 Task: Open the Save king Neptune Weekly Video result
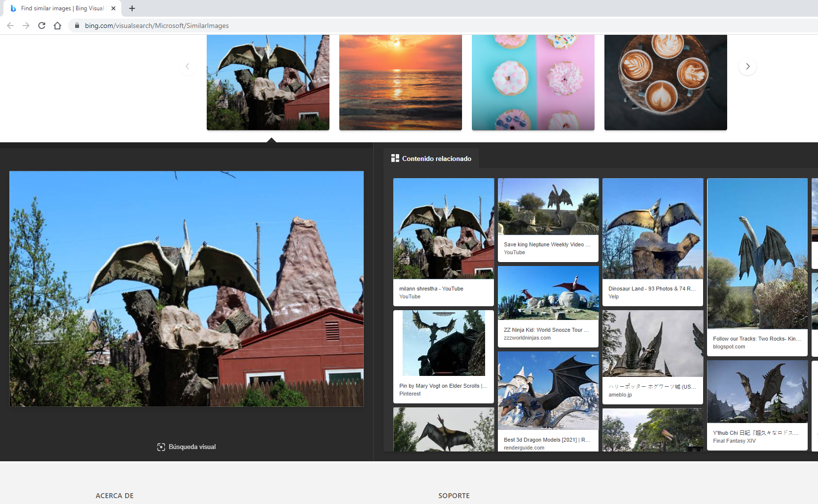coord(548,219)
